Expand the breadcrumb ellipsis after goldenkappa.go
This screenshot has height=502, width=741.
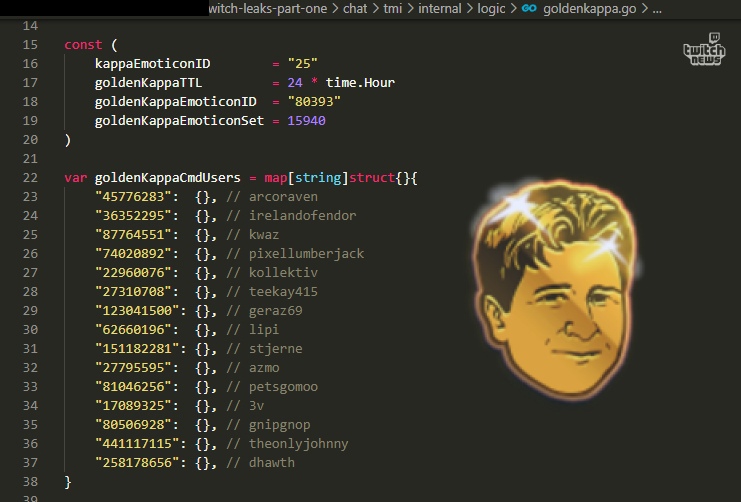657,10
